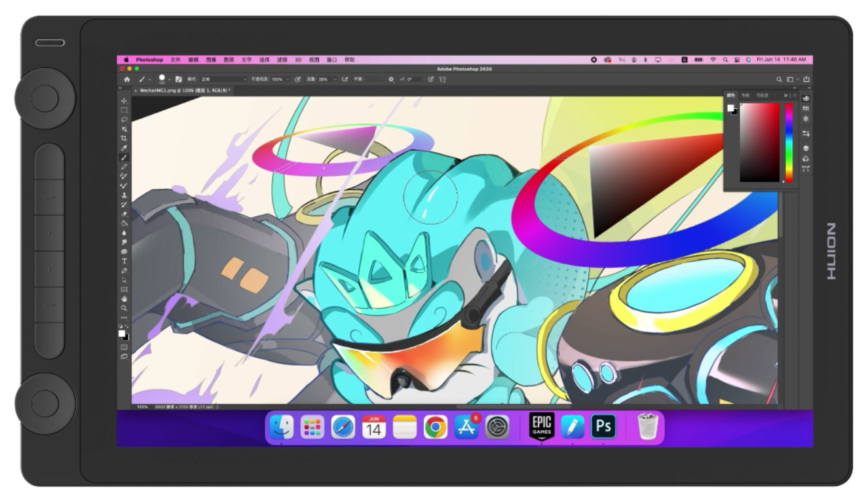Screen dimensions: 868x493
Task: Select the Blur tool droplet icon
Action: 124,233
